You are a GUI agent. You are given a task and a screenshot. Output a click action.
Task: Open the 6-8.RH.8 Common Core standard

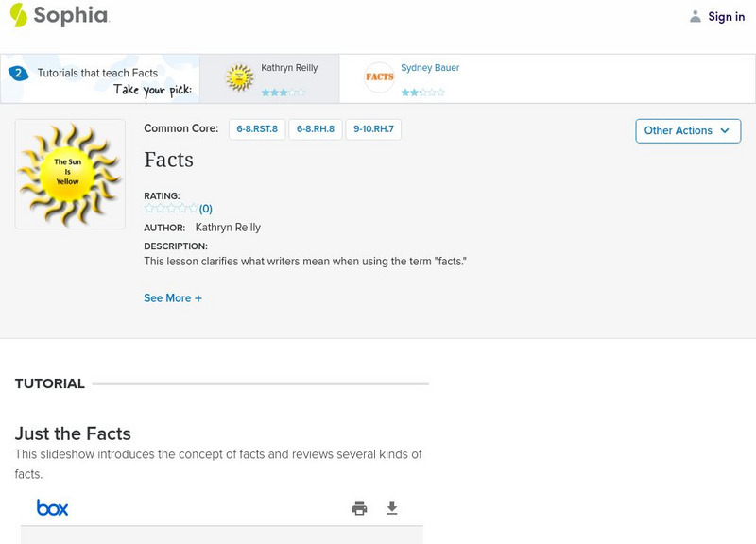click(316, 129)
